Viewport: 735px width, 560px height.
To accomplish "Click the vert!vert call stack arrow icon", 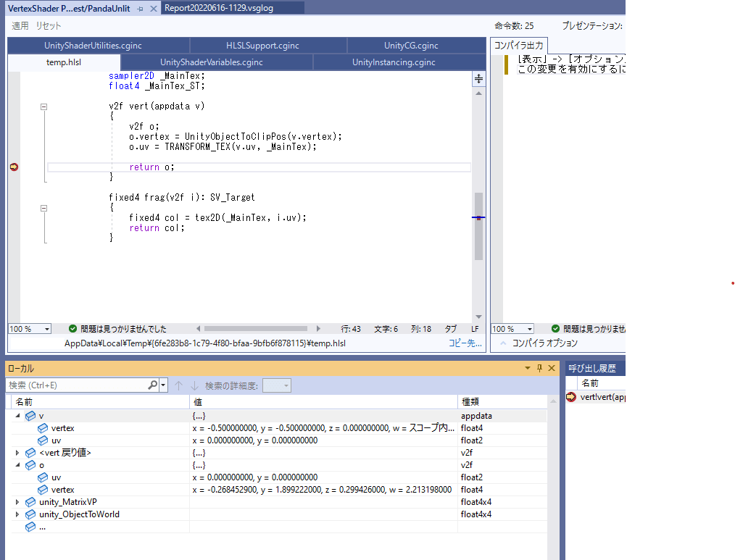I will [571, 397].
